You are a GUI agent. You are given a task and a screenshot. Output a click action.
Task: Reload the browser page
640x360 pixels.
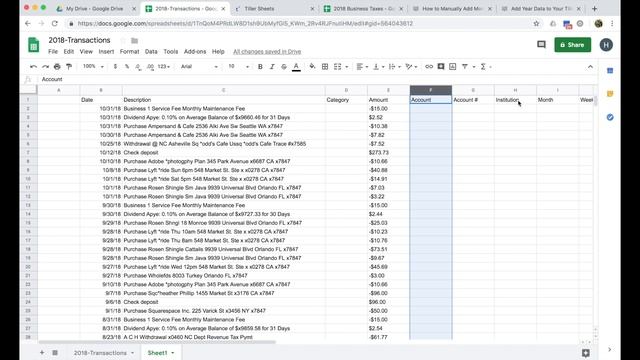tap(54, 24)
